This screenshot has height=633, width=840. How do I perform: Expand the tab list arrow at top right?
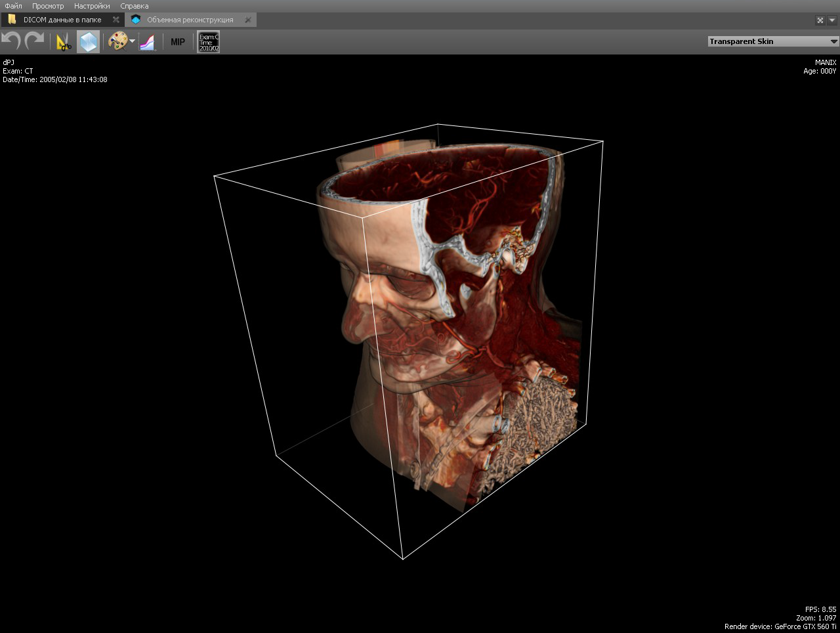point(832,20)
